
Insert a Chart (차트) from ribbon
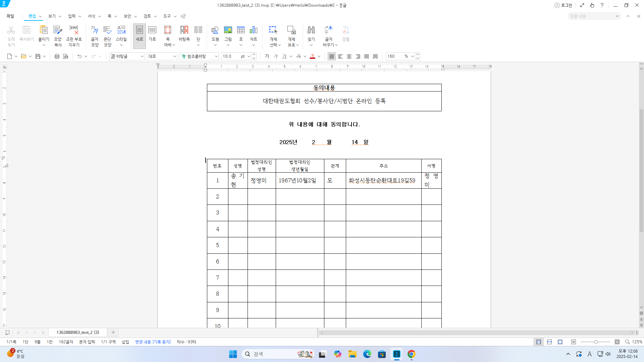click(x=254, y=30)
